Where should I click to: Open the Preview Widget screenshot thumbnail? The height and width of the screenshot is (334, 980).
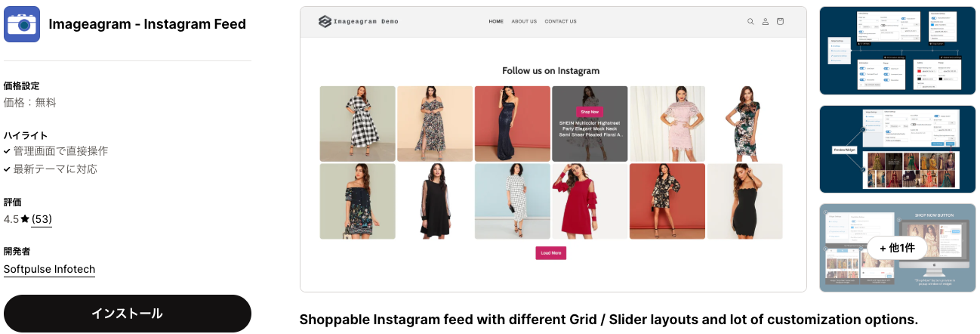(898, 149)
